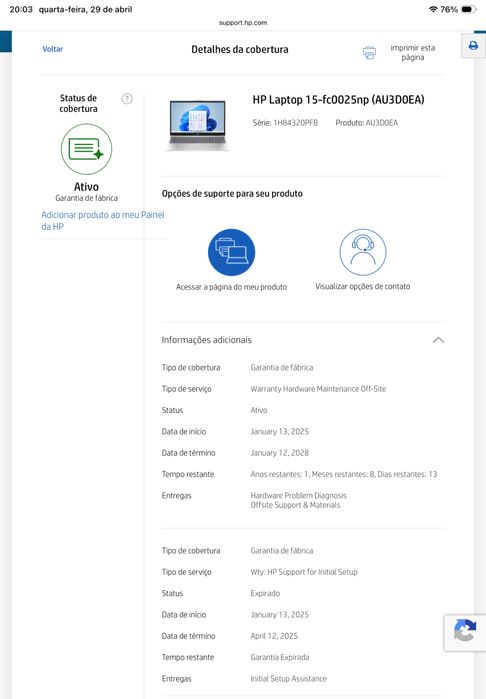Screen dimensions: 486x699
Task: Click the Anos restantes remaining time value
Action: click(344, 474)
